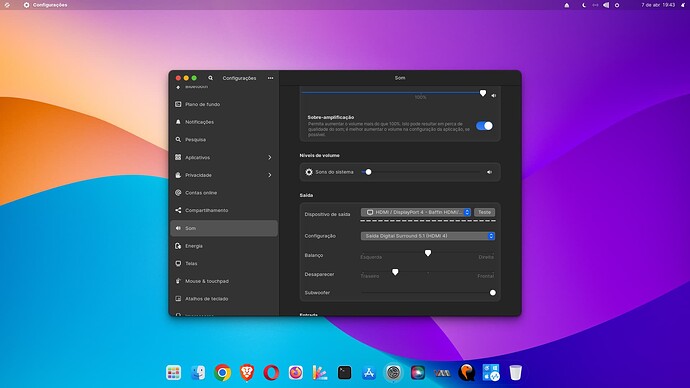Click the search icon in Settings header
The image size is (690, 388).
[210, 78]
